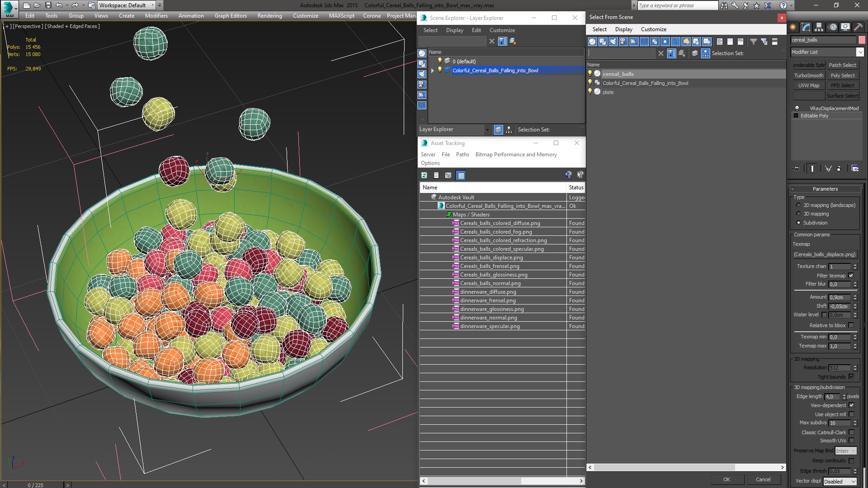This screenshot has width=868, height=488.
Task: Toggle Classic Catmull-Clark checkbox
Action: click(851, 432)
